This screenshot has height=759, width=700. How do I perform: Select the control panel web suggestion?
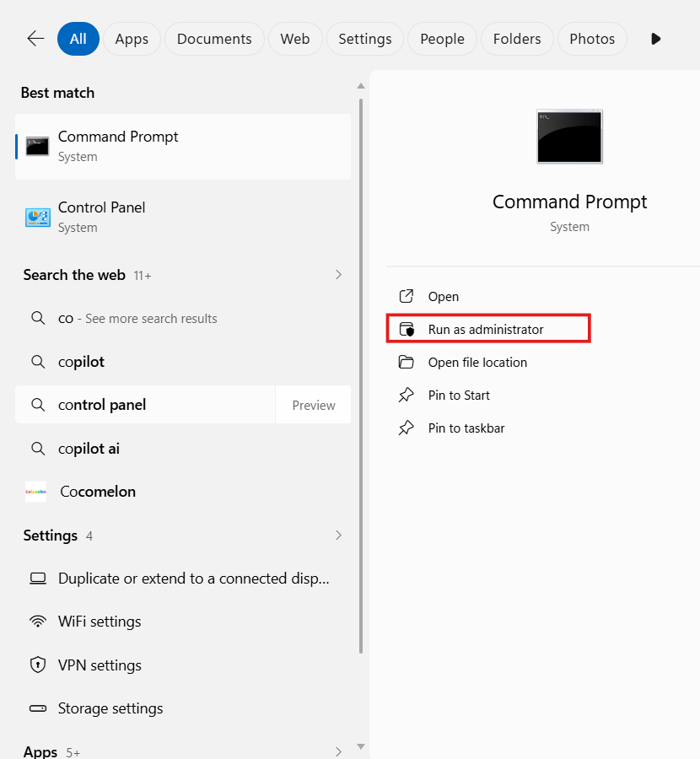[x=145, y=405]
